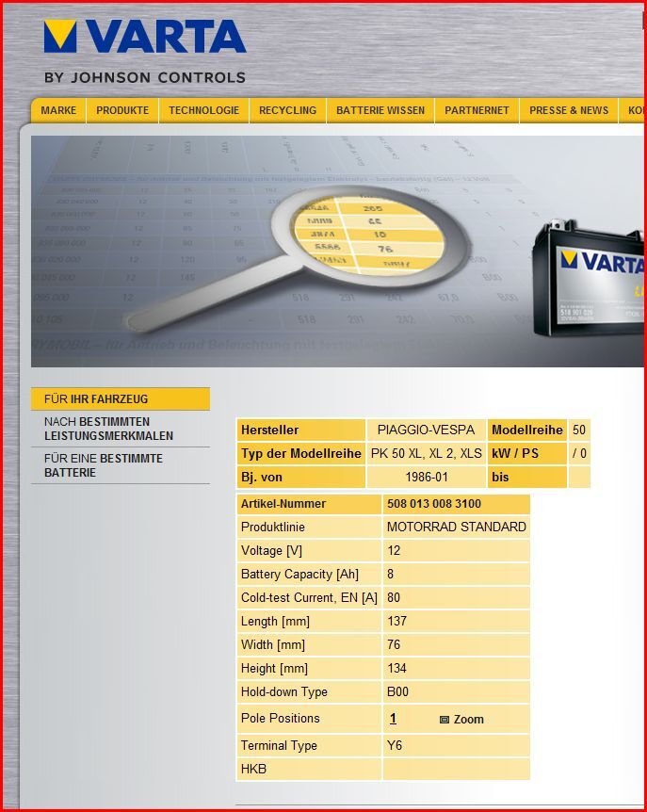This screenshot has height=812, width=647.
Task: Select BATTERIE WISSEN in the navigation bar
Action: 380,110
